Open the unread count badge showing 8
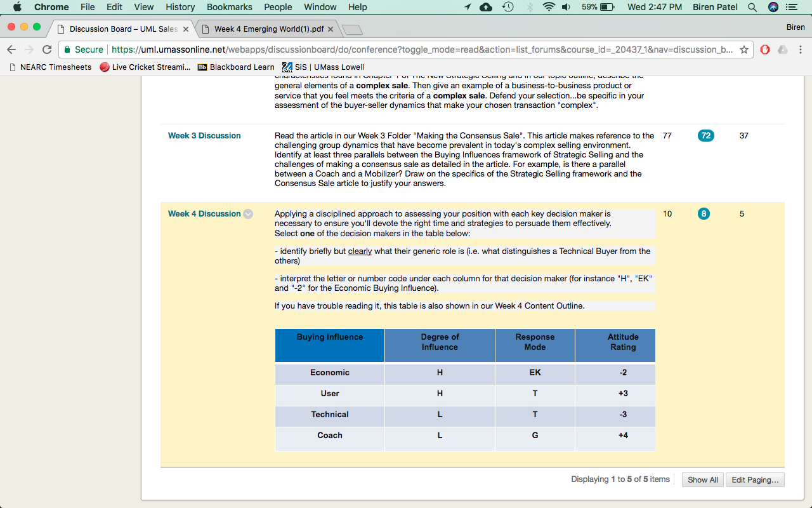812x508 pixels. point(704,214)
